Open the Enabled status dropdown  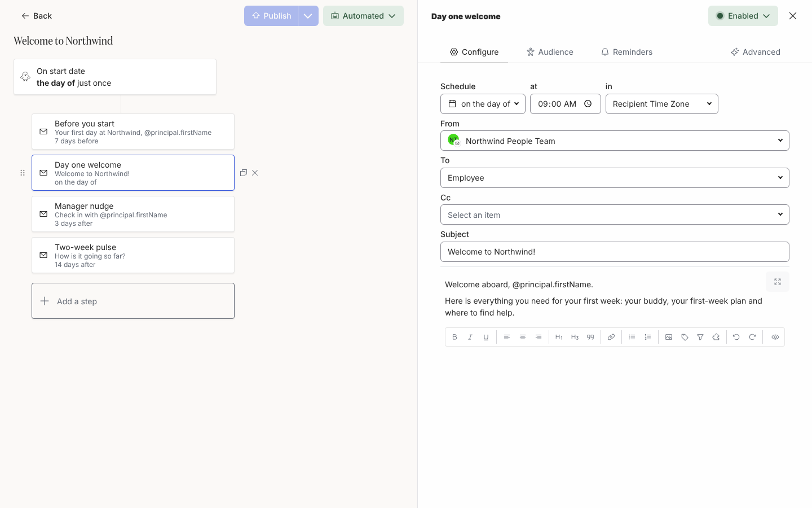743,16
